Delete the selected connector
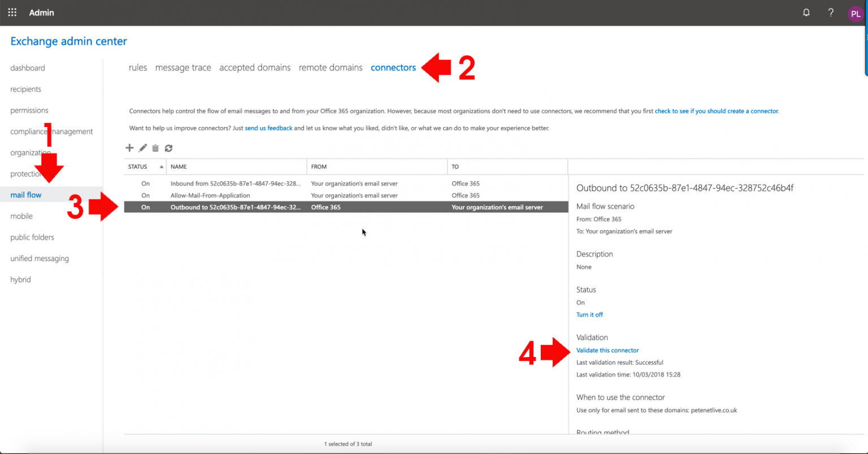 [x=155, y=148]
